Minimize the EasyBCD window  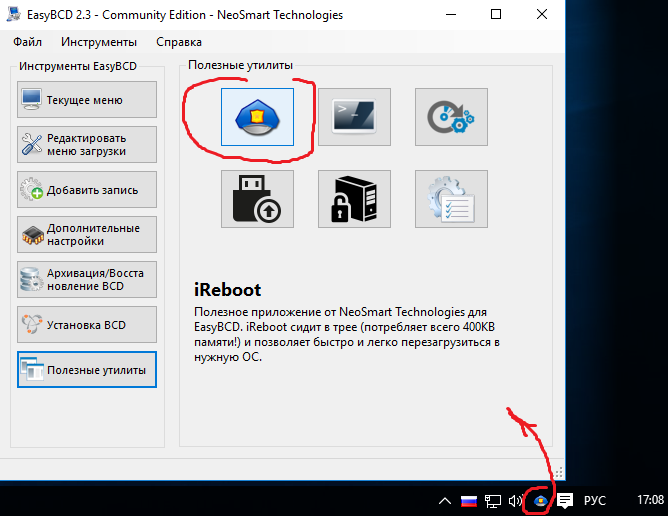451,14
